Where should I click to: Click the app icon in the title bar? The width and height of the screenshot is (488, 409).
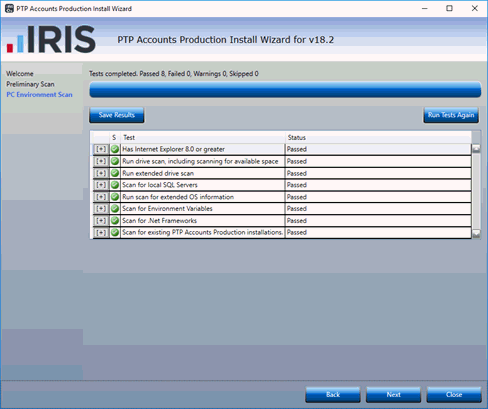coord(9,8)
